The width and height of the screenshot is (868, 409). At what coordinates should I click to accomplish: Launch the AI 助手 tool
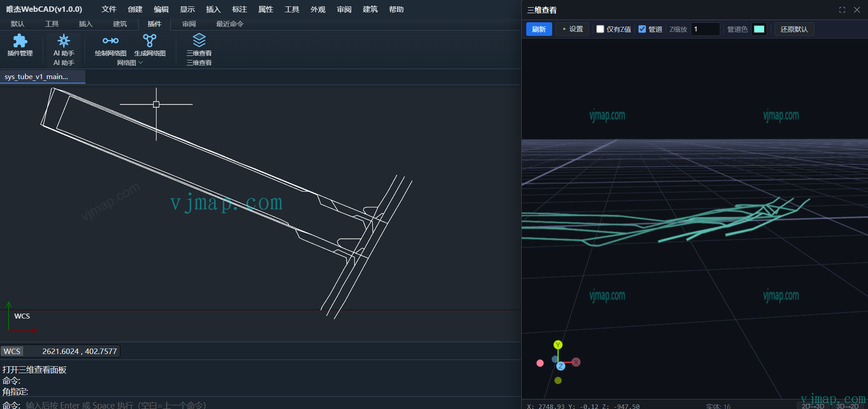(x=64, y=45)
